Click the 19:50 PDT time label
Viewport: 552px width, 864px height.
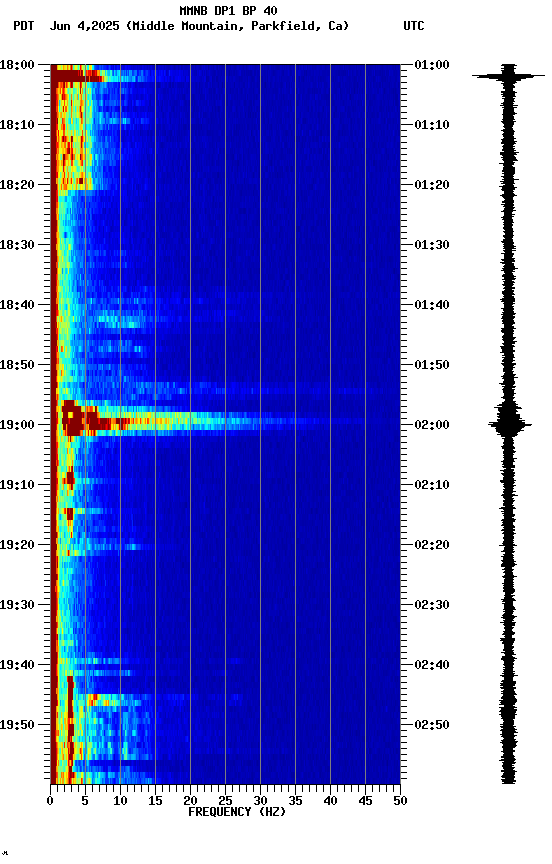[x=17, y=725]
